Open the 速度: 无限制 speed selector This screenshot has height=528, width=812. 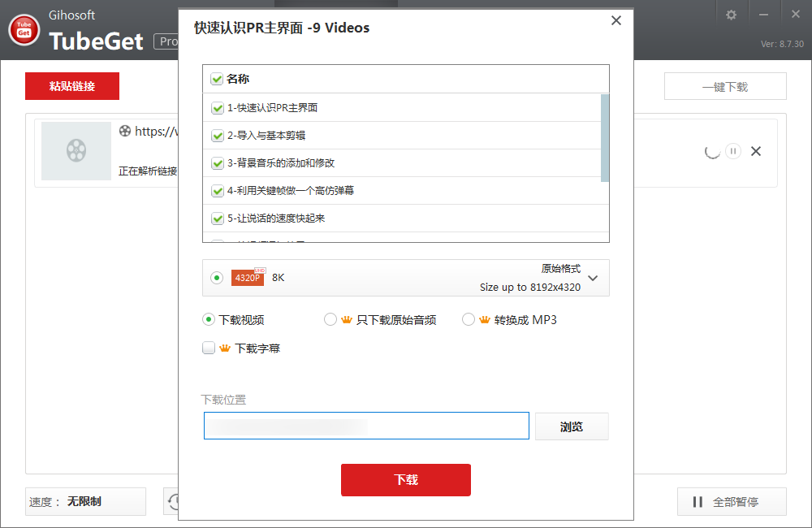(85, 501)
